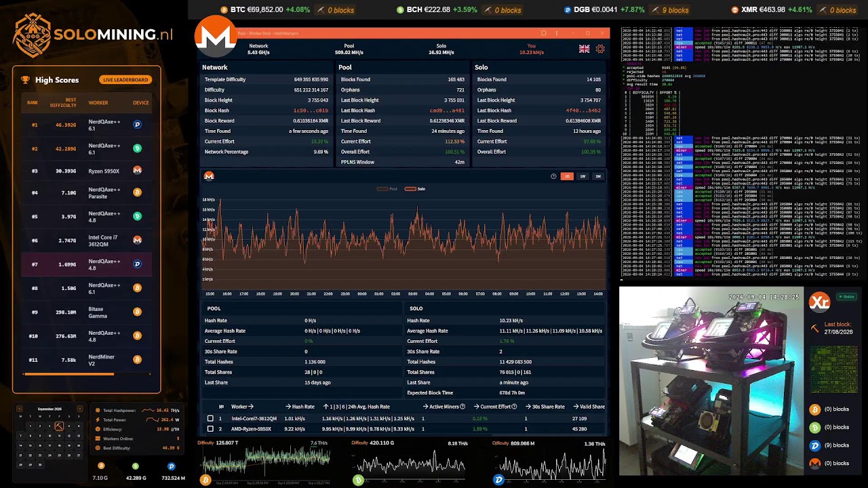Click Bitcoin icon on difficulty 125.807 T chart
The height and width of the screenshot is (488, 868).
pyautogui.click(x=205, y=480)
